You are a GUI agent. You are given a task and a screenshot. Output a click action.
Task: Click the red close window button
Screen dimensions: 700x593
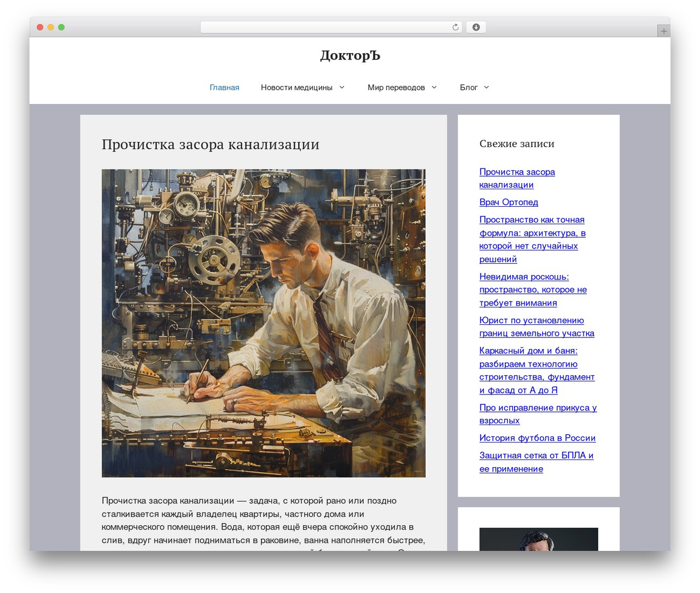[x=40, y=27]
